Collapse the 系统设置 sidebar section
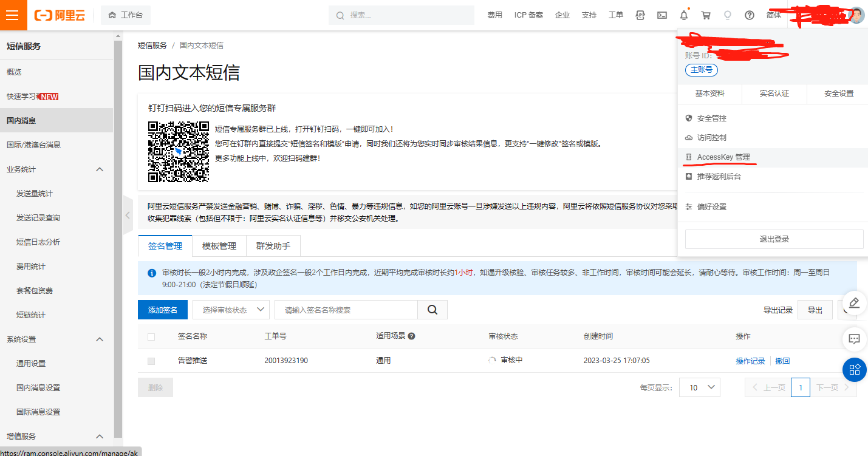 [100, 339]
